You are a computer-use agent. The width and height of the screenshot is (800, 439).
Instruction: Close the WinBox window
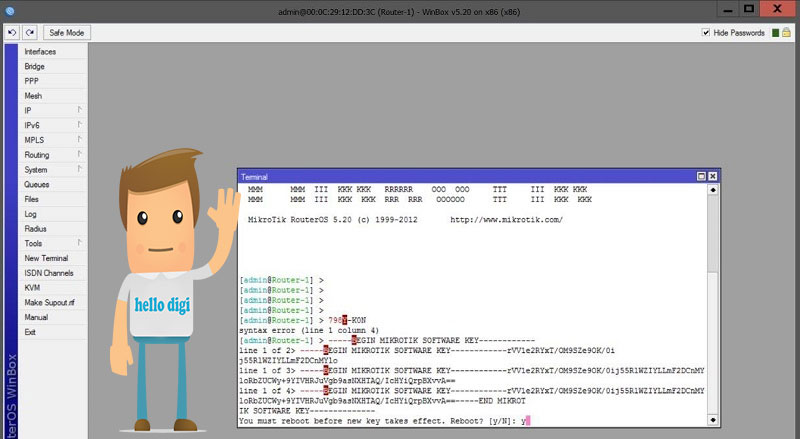tap(777, 9)
